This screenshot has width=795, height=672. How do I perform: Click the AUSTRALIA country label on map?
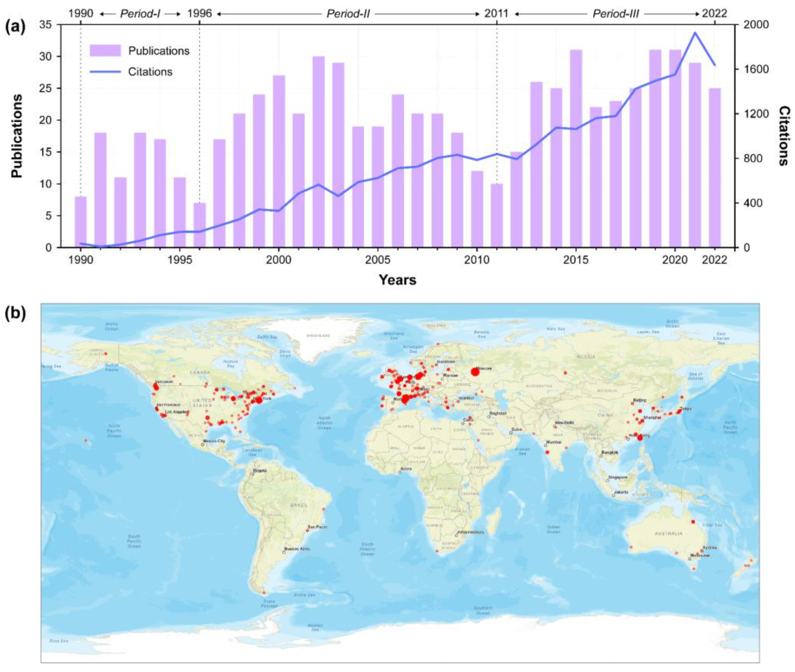point(669,533)
